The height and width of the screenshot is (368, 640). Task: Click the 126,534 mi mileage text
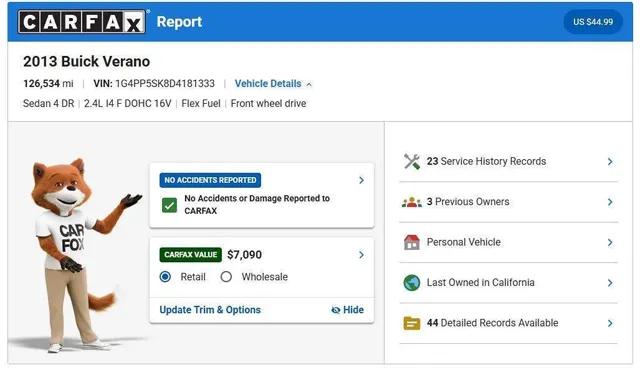48,84
